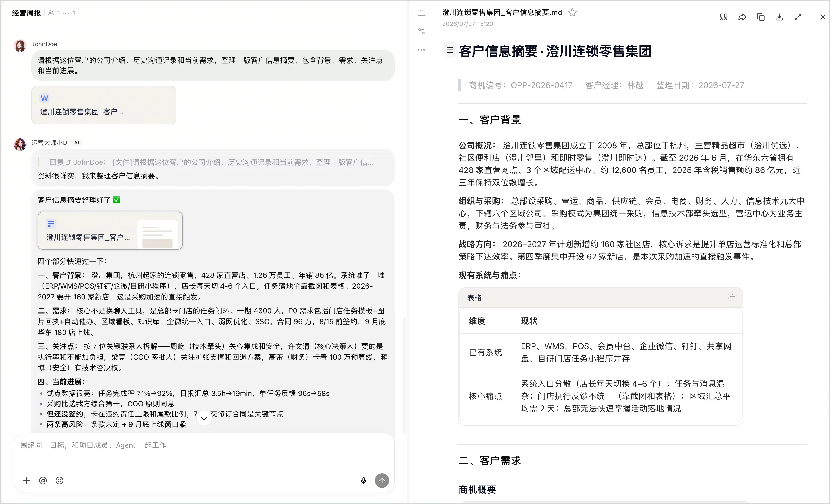Image resolution: width=830 pixels, height=504 pixels.
Task: Toggle the document outline list button
Action: [450, 50]
